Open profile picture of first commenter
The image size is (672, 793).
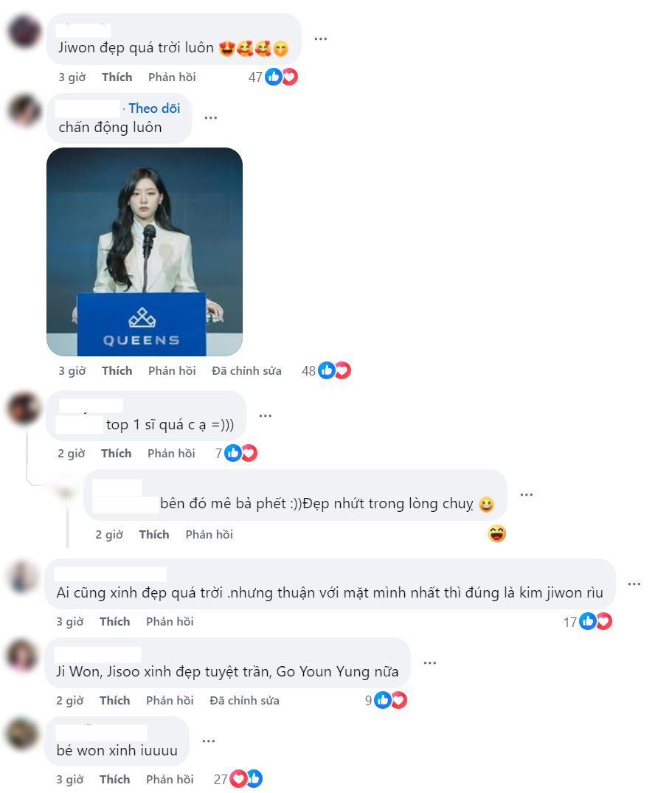pos(24,32)
